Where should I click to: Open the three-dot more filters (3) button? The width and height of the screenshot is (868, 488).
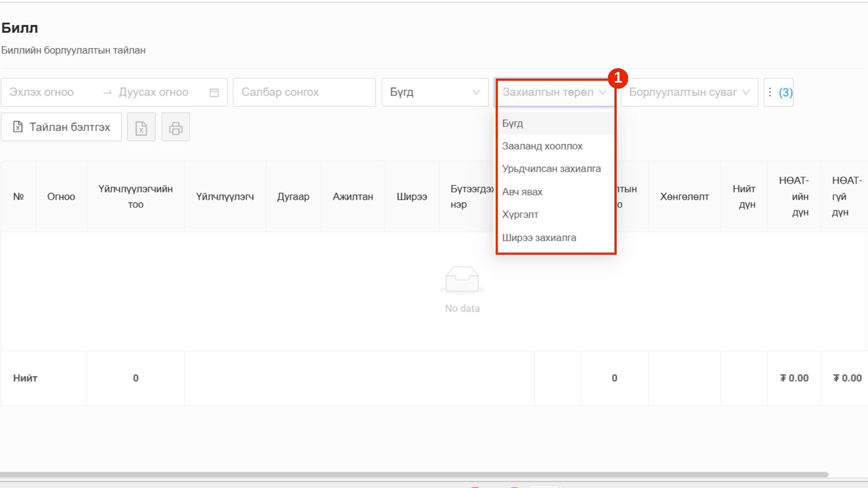[778, 93]
